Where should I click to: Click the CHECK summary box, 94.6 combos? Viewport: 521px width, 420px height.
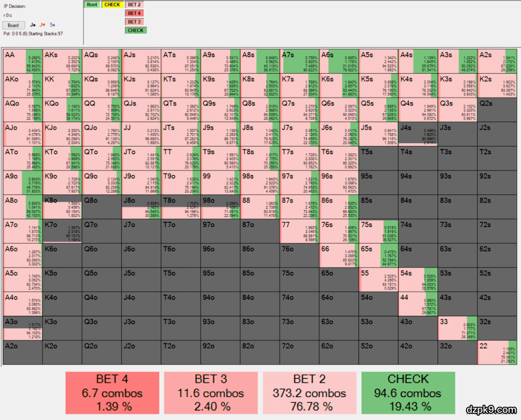(x=408, y=393)
